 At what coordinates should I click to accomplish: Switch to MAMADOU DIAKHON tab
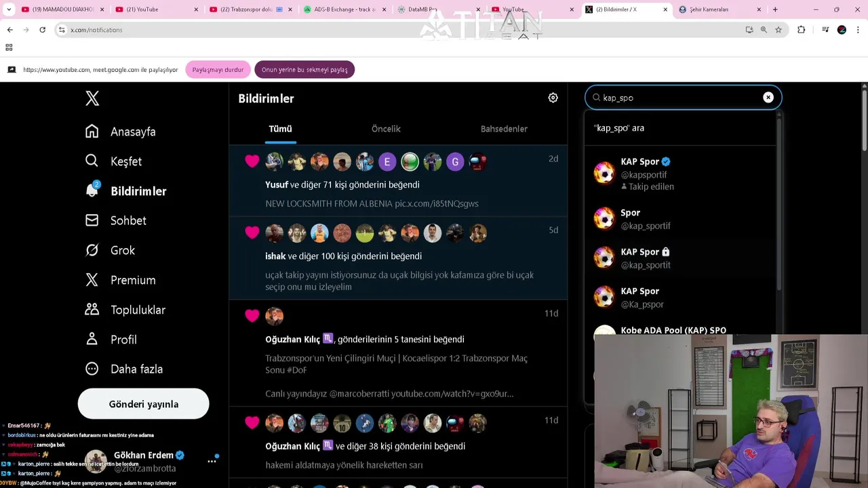pyautogui.click(x=62, y=9)
